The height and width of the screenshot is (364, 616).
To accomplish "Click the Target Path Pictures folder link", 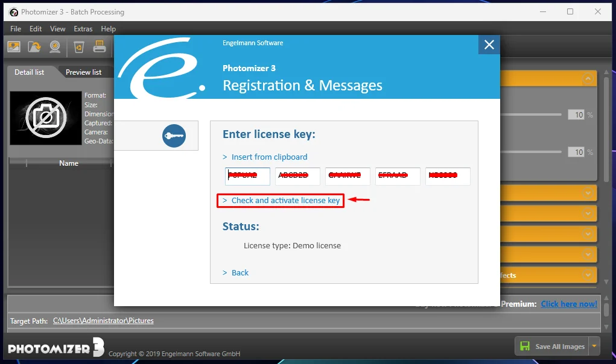I will [103, 321].
